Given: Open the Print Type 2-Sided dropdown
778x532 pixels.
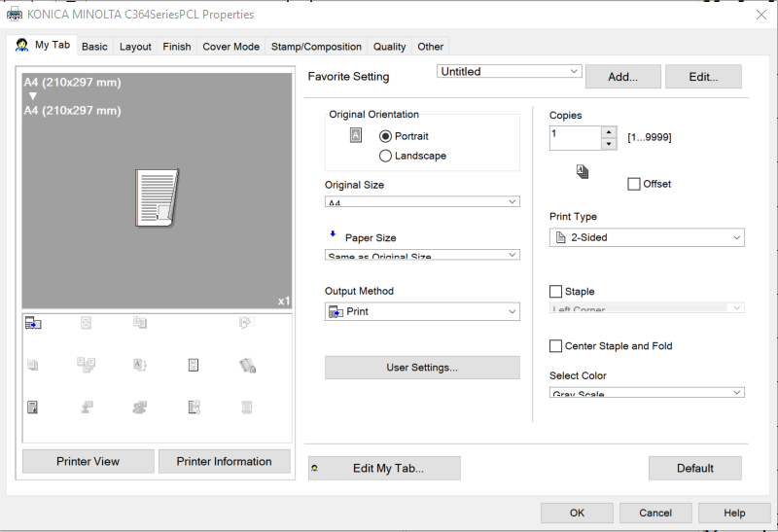Looking at the screenshot, I should pyautogui.click(x=647, y=237).
